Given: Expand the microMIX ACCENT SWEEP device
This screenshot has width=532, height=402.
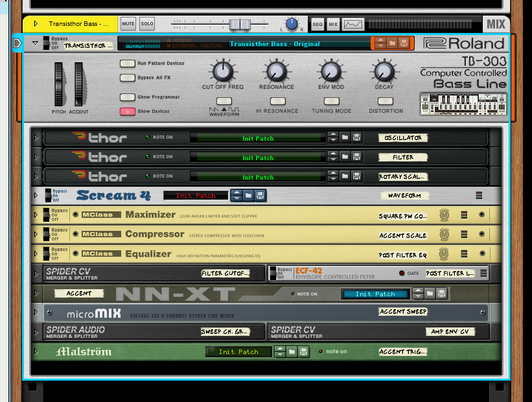Looking at the screenshot, I should click(36, 312).
